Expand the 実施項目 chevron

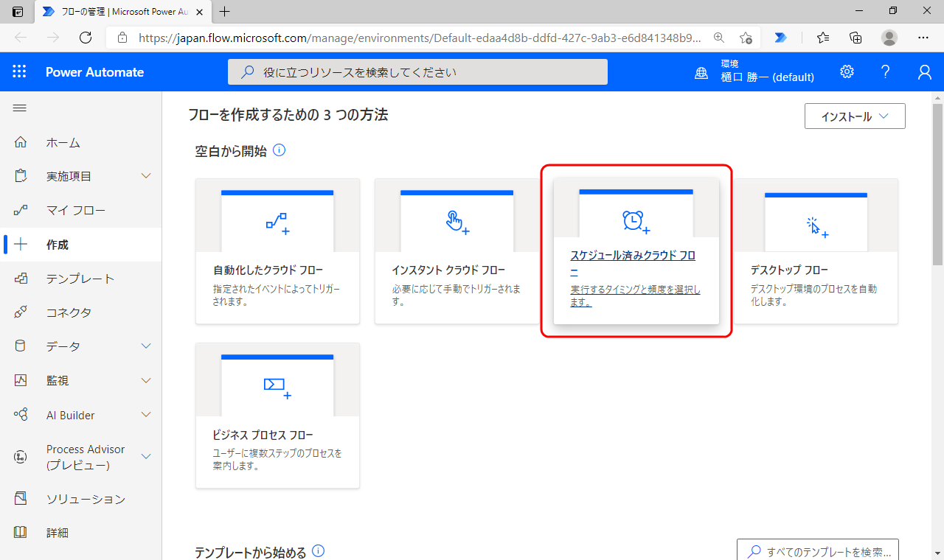click(x=146, y=176)
